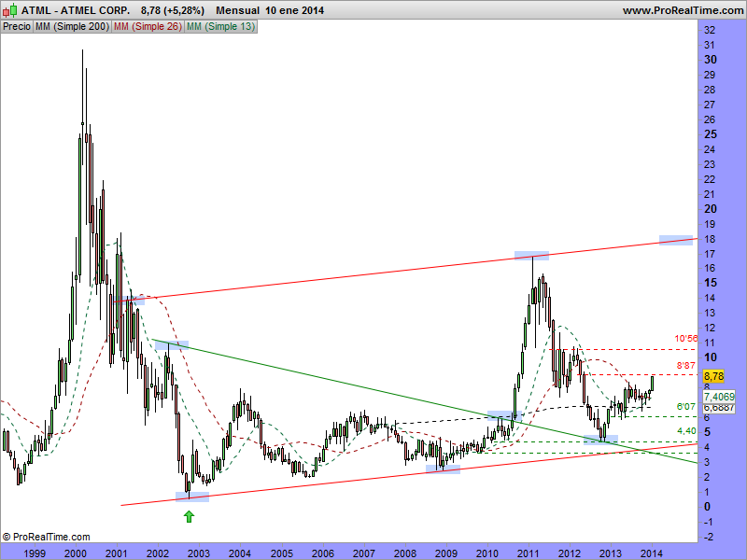The height and width of the screenshot is (560, 747).
Task: Click year 2009 on the time axis
Action: [446, 553]
